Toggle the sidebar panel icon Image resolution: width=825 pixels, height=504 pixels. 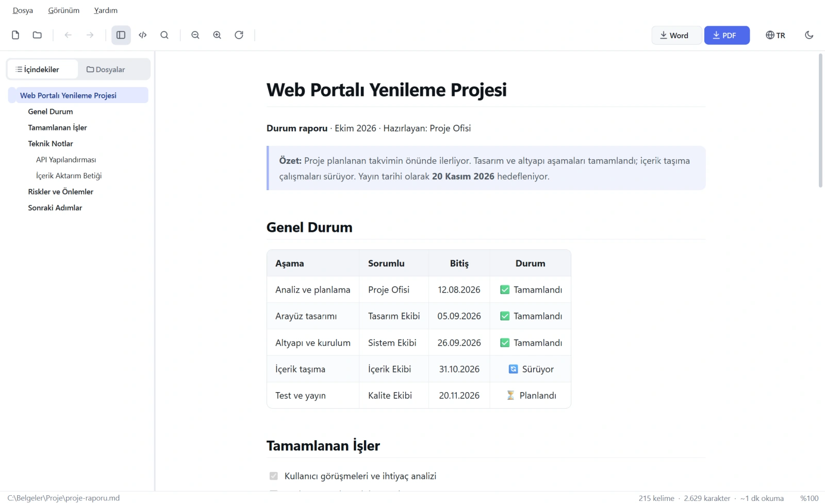121,35
